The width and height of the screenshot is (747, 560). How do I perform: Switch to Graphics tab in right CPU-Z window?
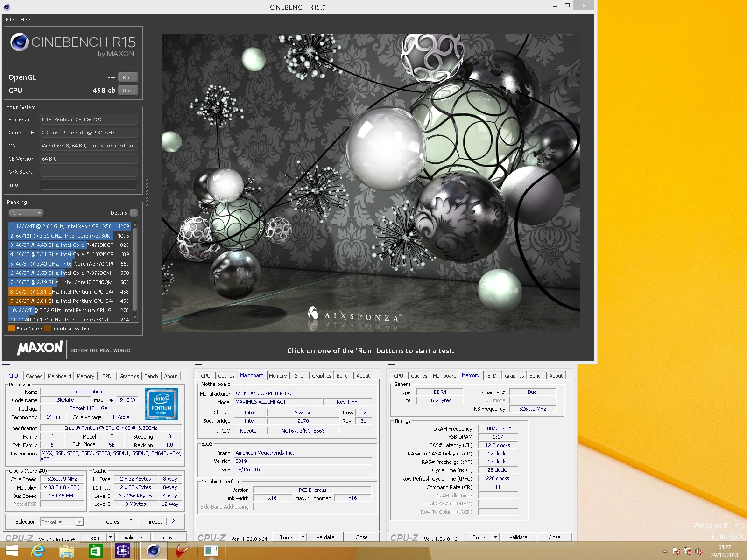pyautogui.click(x=514, y=376)
